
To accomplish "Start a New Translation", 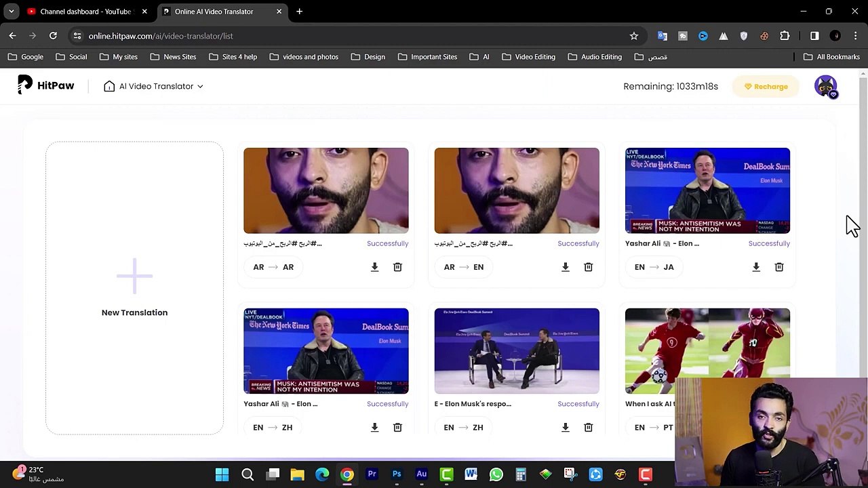I will tap(134, 287).
